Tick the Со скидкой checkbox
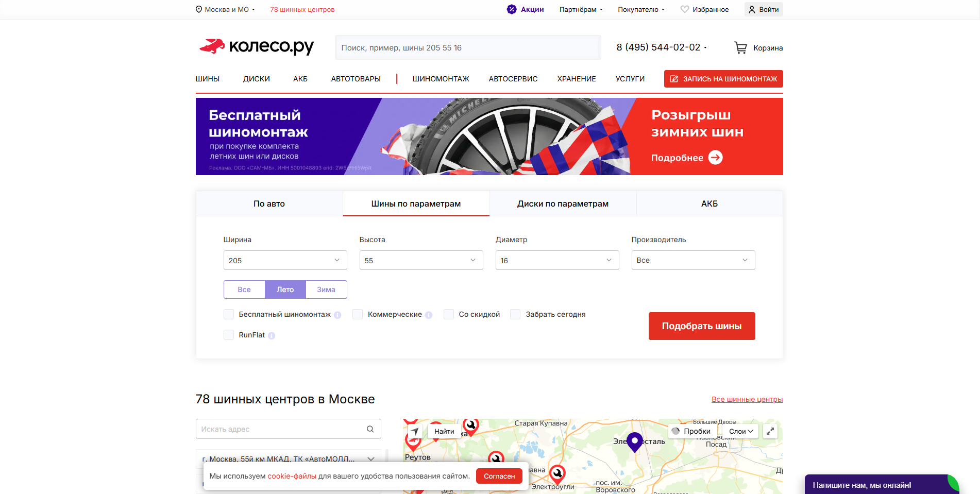The height and width of the screenshot is (494, 980). click(449, 314)
